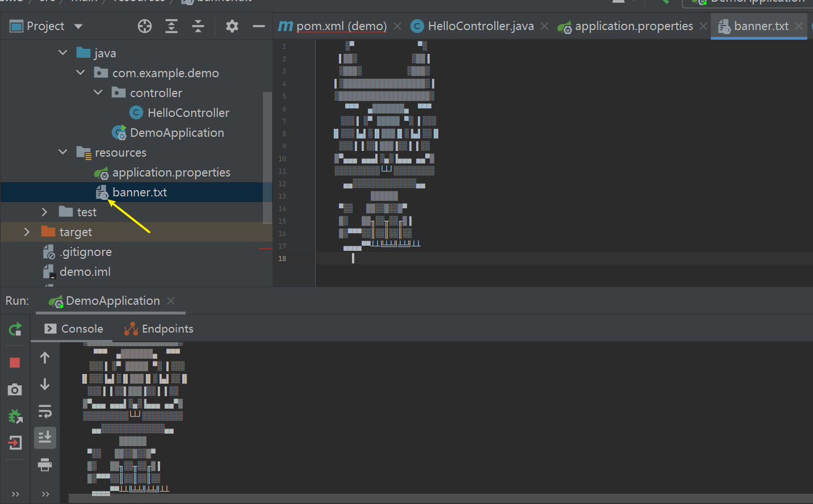This screenshot has height=504, width=813.
Task: Hide the Project tool window with minus icon
Action: [259, 26]
